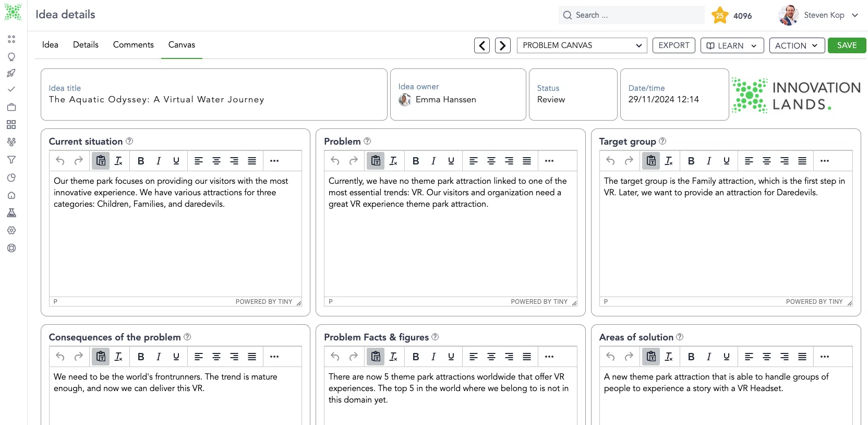Go to next canvas with right arrow

[x=503, y=45]
